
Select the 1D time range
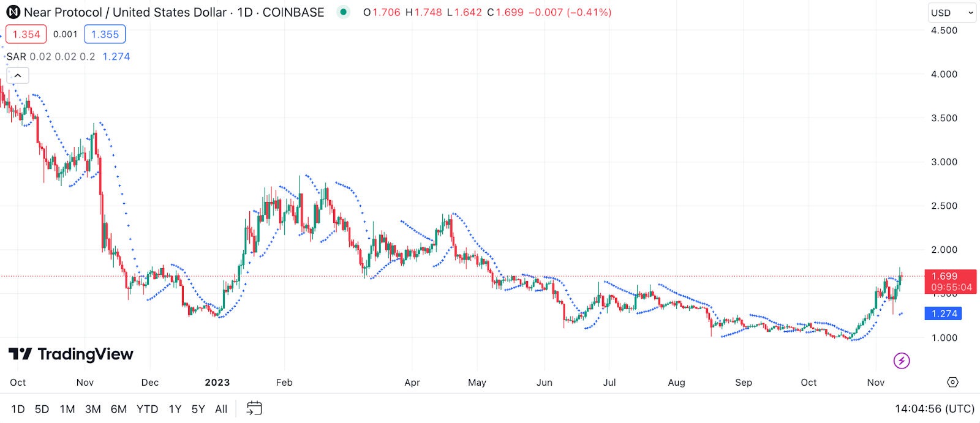coord(18,409)
